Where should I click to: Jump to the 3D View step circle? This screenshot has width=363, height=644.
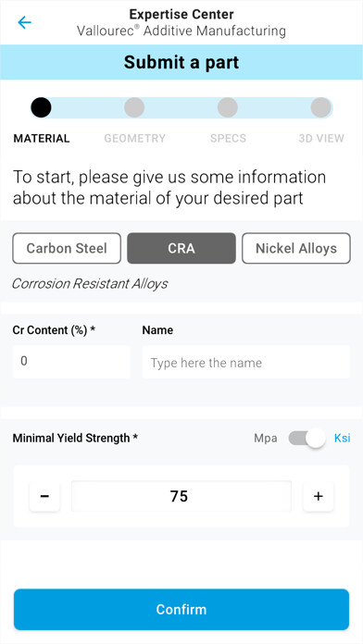point(321,107)
